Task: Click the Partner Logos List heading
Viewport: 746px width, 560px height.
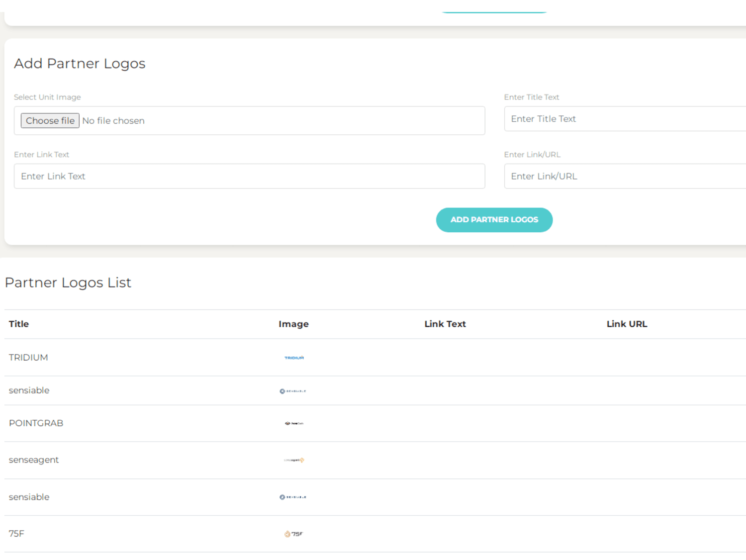Action: click(68, 282)
